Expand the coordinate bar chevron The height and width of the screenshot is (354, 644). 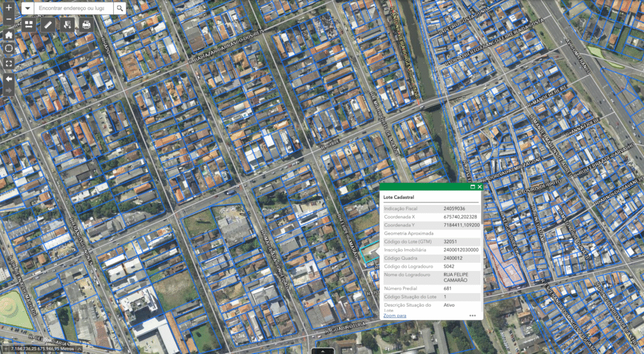[x=79, y=349]
